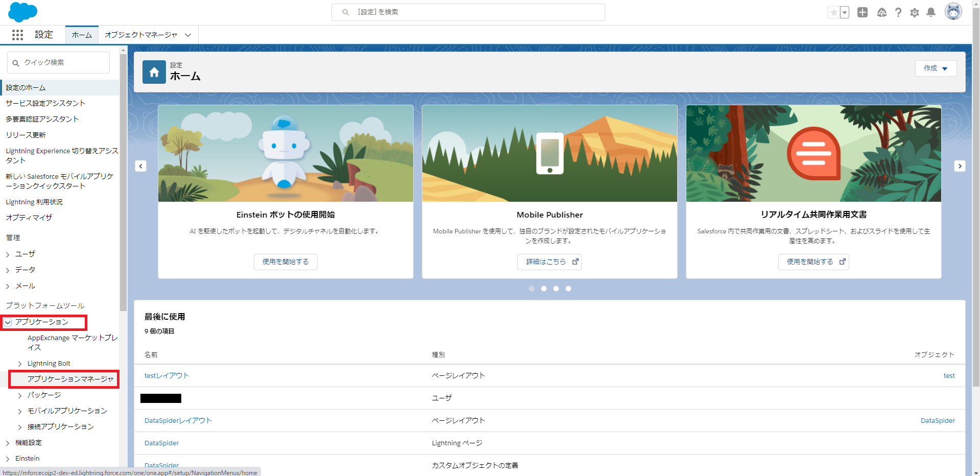
Task: Expand the Lightning Bolt node
Action: pos(20,364)
